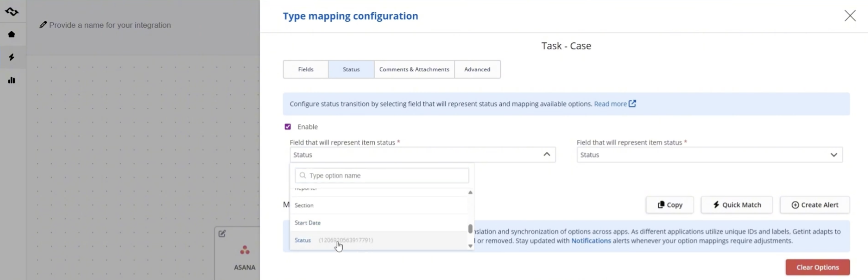Click the Getint logo icon in sidebar

click(x=12, y=12)
